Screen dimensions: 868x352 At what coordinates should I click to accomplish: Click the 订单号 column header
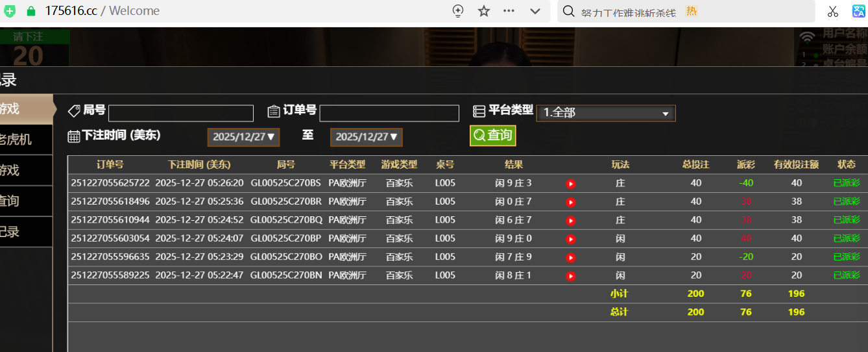point(110,164)
